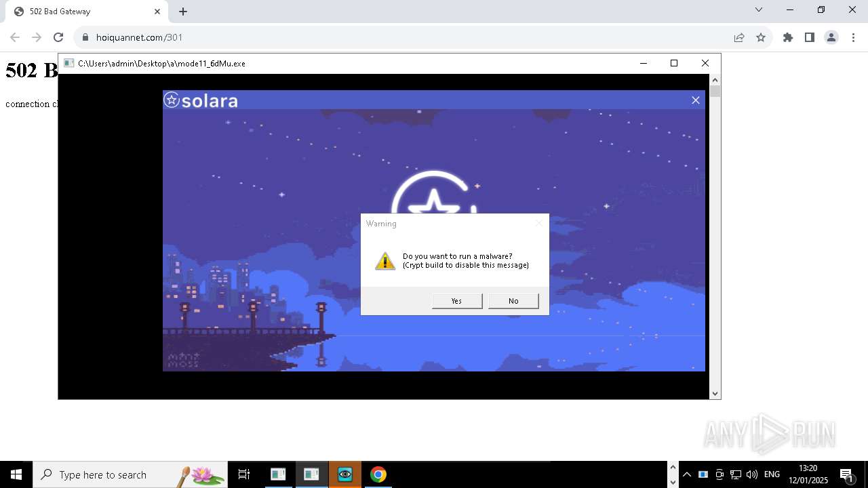Close the Solara splash window
Screen dimensions: 868x488
tap(695, 100)
